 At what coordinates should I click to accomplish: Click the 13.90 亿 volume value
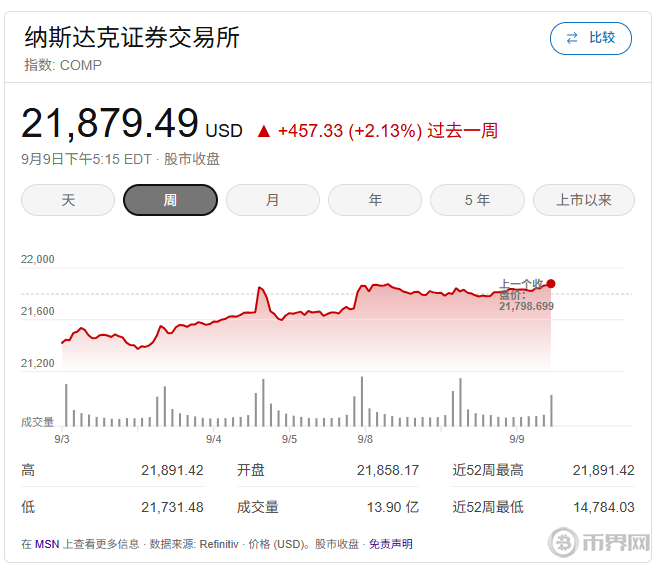(394, 507)
